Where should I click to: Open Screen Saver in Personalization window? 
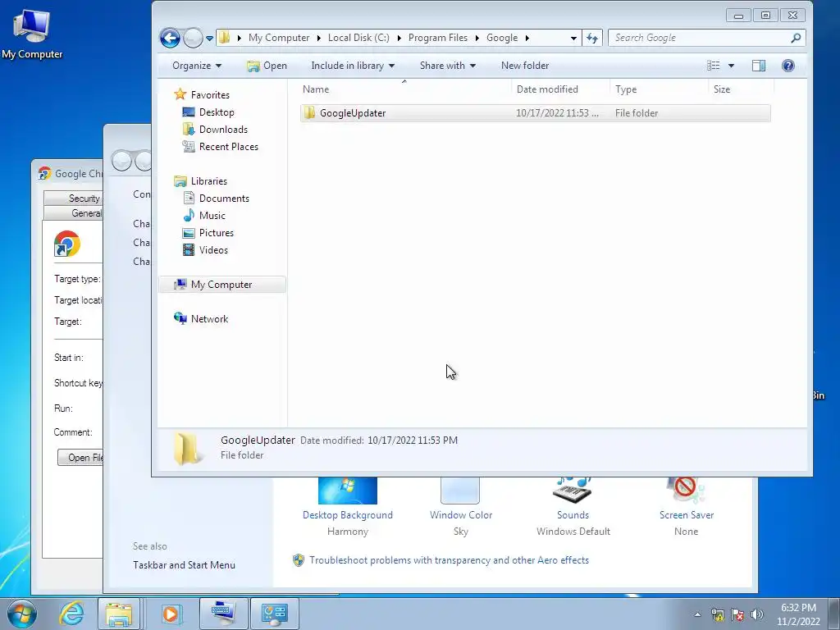(687, 507)
